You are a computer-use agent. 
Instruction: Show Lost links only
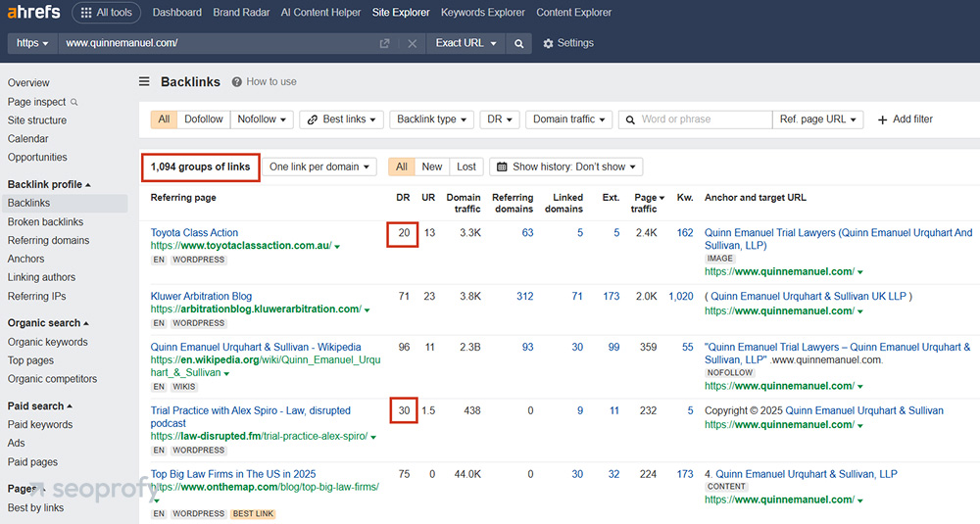click(466, 167)
